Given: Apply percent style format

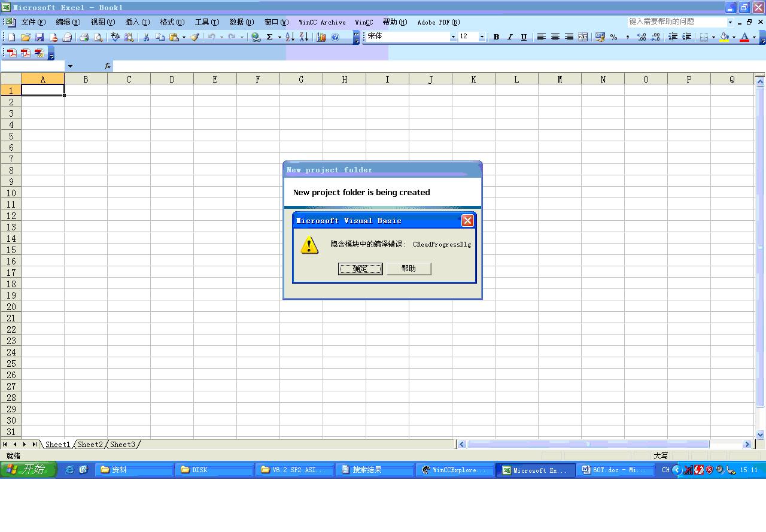Looking at the screenshot, I should [x=614, y=37].
